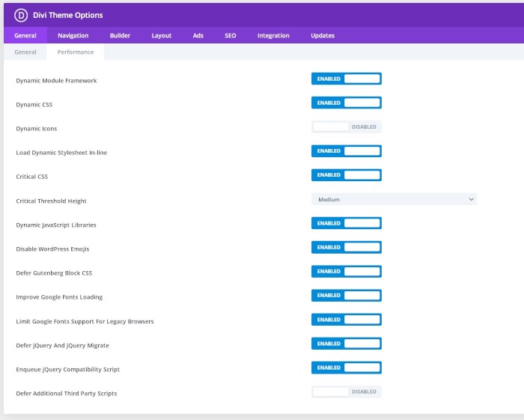Enable the Dynamic Icons toggle
The width and height of the screenshot is (524, 420).
pos(347,127)
